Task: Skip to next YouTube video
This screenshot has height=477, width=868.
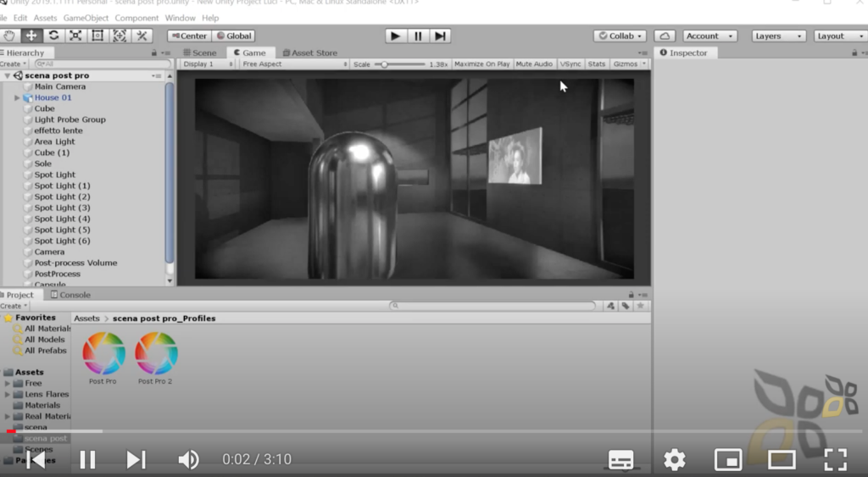Action: pyautogui.click(x=136, y=459)
